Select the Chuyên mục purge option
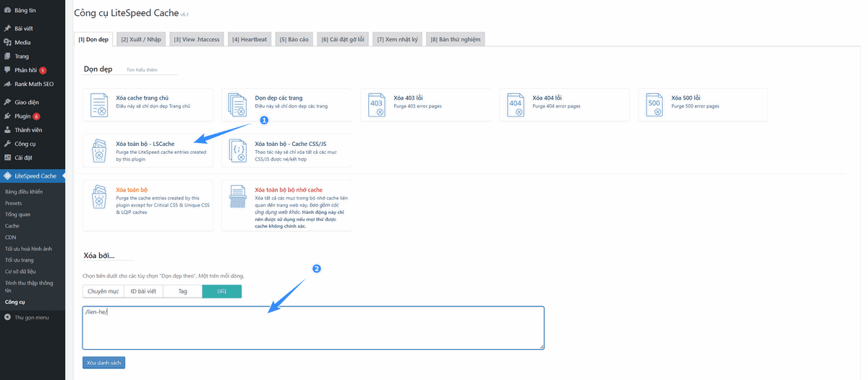The width and height of the screenshot is (868, 380). pyautogui.click(x=103, y=291)
